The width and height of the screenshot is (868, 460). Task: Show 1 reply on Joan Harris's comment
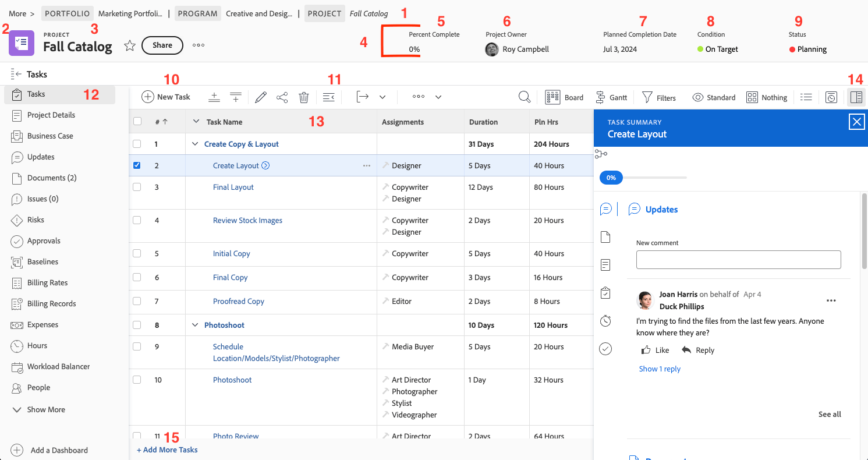coord(660,369)
